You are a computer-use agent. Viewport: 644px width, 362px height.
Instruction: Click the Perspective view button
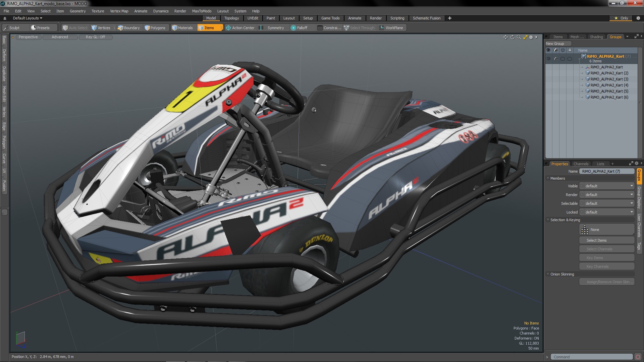(x=28, y=37)
